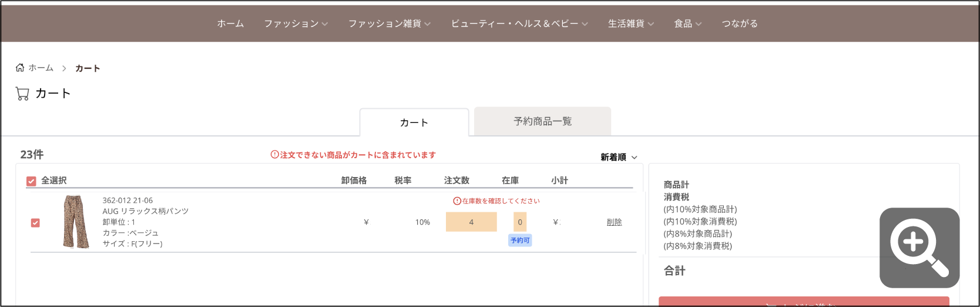Click the warning icon by 在庫数を確認してください
This screenshot has width=980, height=307.
click(457, 201)
